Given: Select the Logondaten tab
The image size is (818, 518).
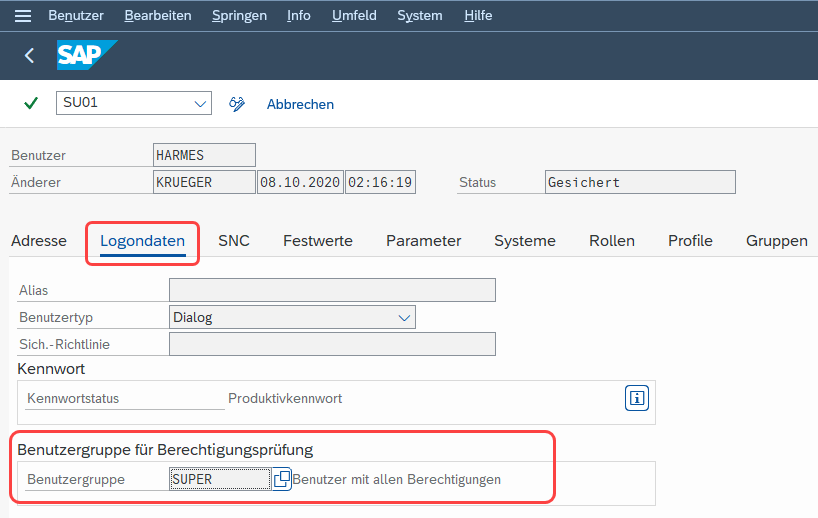Looking at the screenshot, I should [142, 241].
